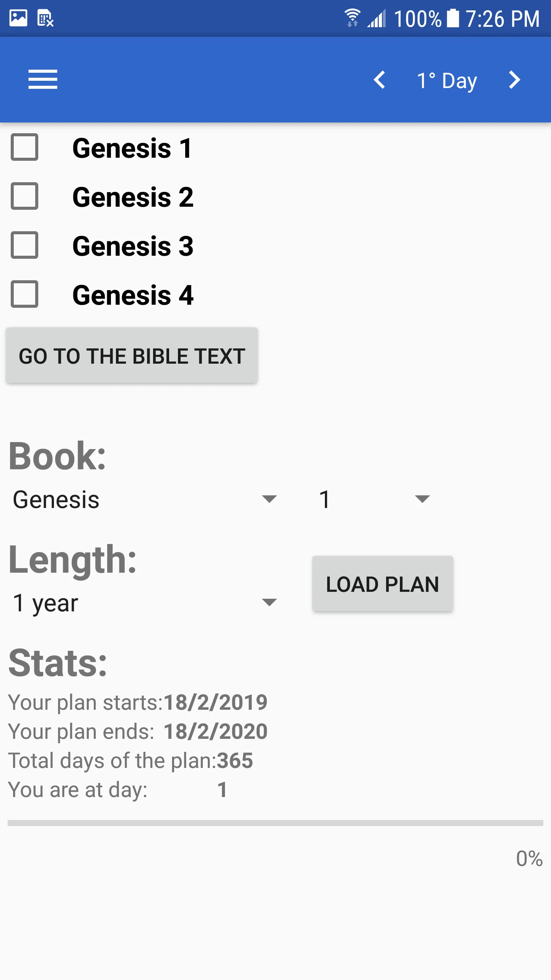Click the LOAD PLAN button

383,584
